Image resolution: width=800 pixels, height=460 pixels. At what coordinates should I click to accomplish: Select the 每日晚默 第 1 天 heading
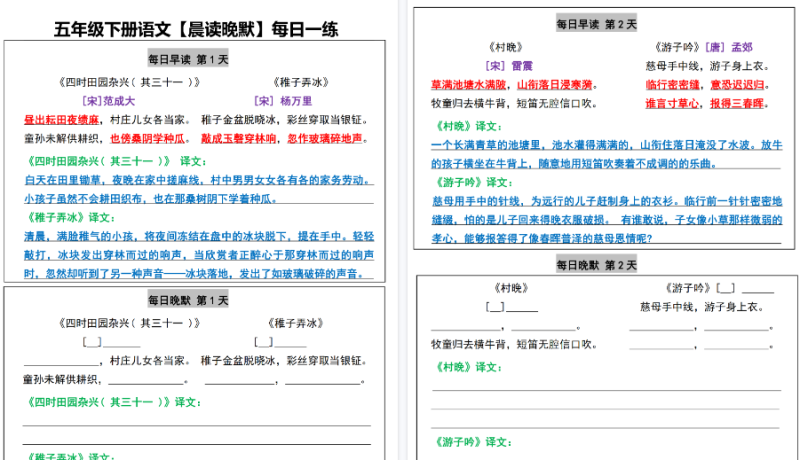pyautogui.click(x=188, y=300)
